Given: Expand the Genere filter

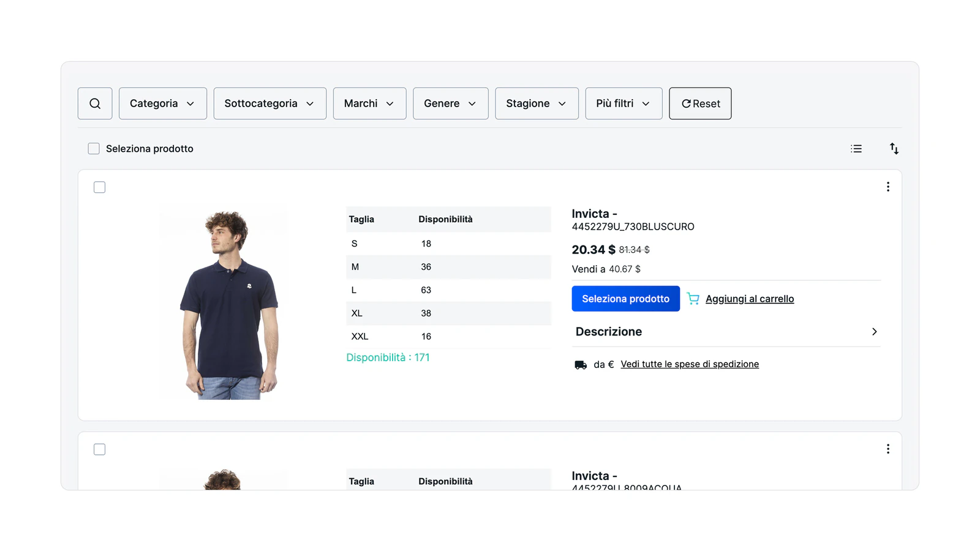Looking at the screenshot, I should 451,103.
